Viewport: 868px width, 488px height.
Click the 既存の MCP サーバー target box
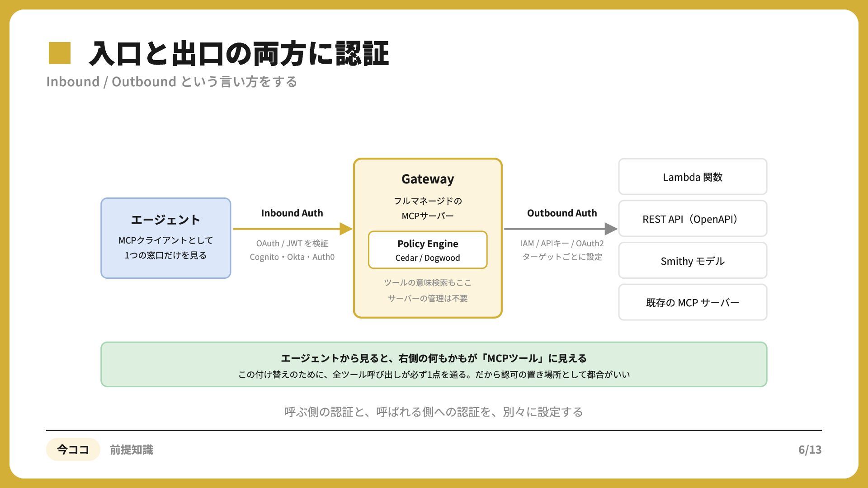coord(693,302)
